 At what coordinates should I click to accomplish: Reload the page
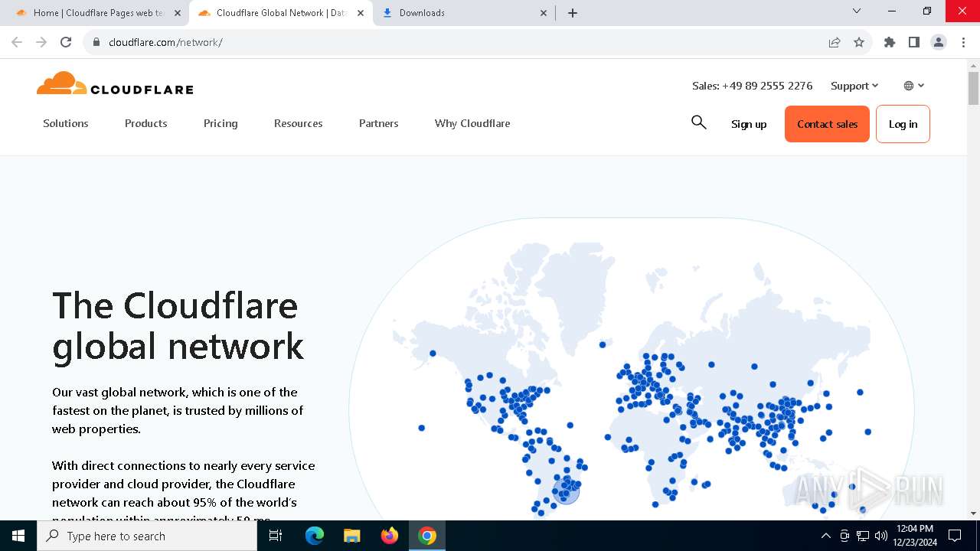click(66, 42)
